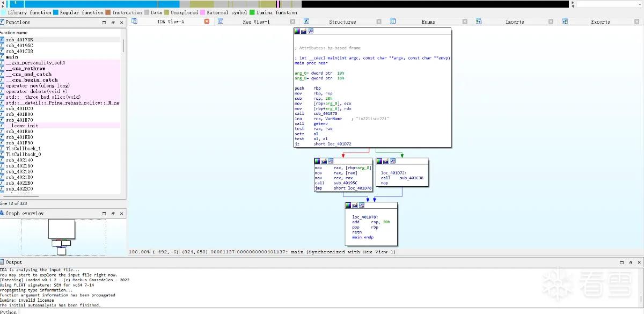The image size is (644, 314).
Task: Switch to the Imports tab
Action: tap(515, 22)
